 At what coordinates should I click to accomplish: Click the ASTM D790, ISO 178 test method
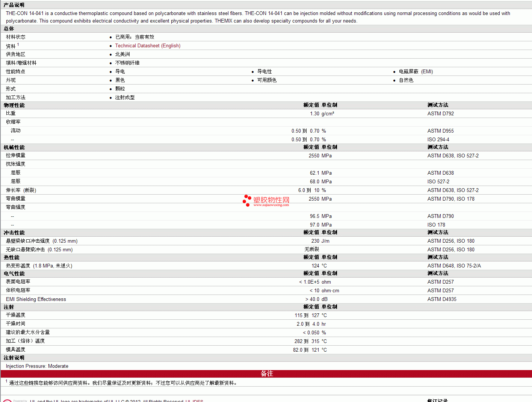tap(451, 199)
